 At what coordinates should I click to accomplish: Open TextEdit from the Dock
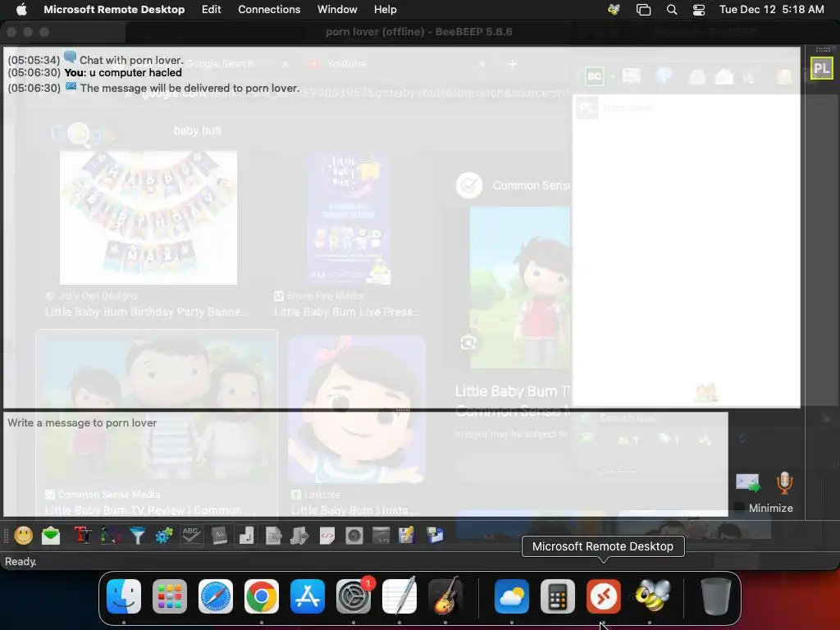399,596
